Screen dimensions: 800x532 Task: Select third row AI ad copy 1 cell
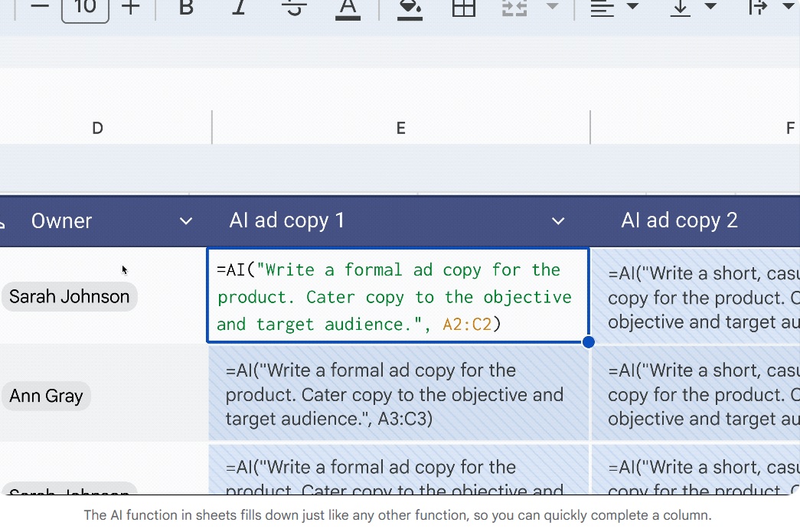(x=399, y=469)
